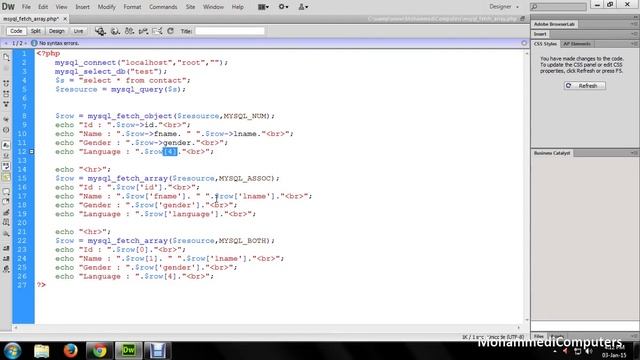Click Balance Braces icon

click(6, 130)
